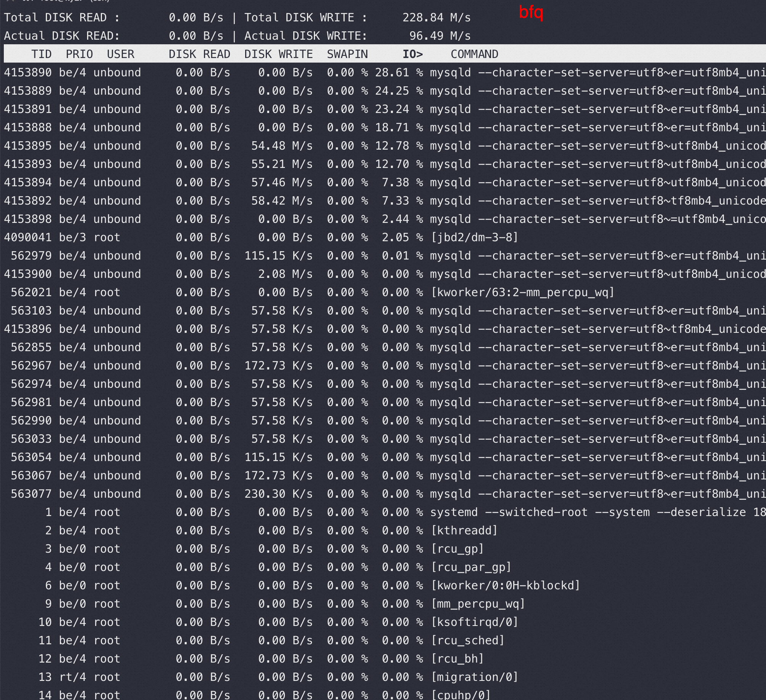Click the 58.42 M/s disk write value
This screenshot has height=700, width=766.
[282, 201]
